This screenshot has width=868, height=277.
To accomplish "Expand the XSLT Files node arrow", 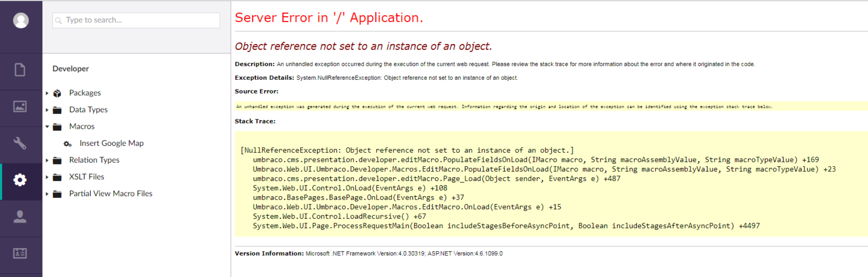I will pos(47,177).
